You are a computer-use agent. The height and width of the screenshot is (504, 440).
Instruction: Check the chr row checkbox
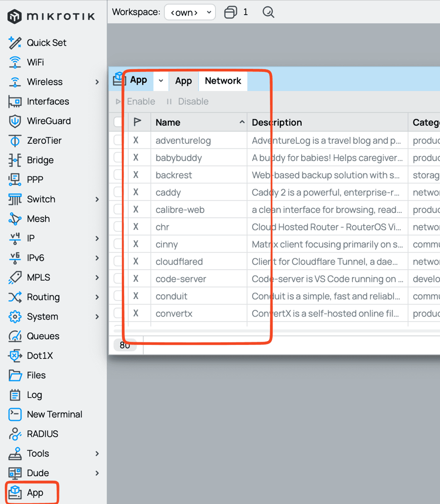coord(118,227)
